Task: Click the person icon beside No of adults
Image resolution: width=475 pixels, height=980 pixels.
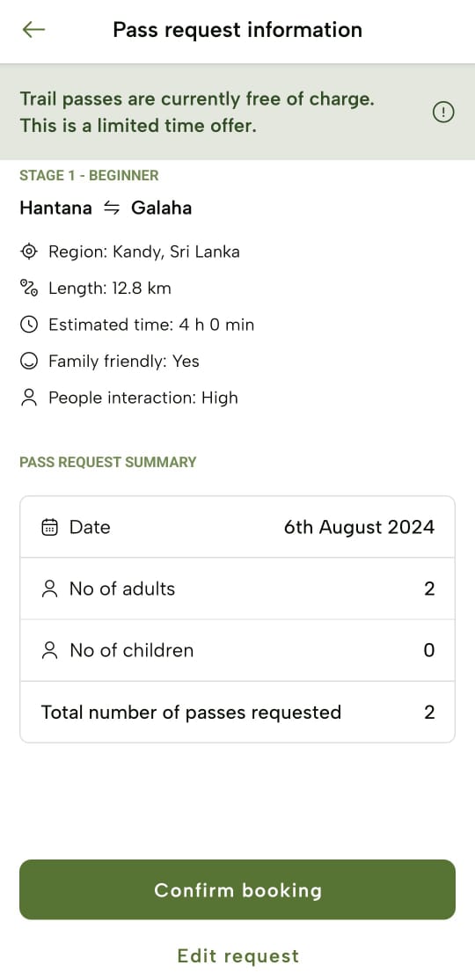Action: [x=49, y=589]
